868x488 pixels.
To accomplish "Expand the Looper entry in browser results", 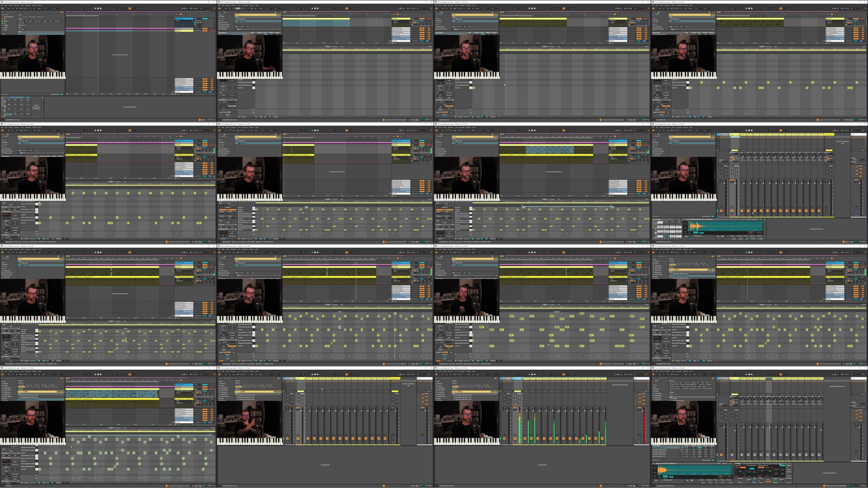I will click(x=669, y=399).
